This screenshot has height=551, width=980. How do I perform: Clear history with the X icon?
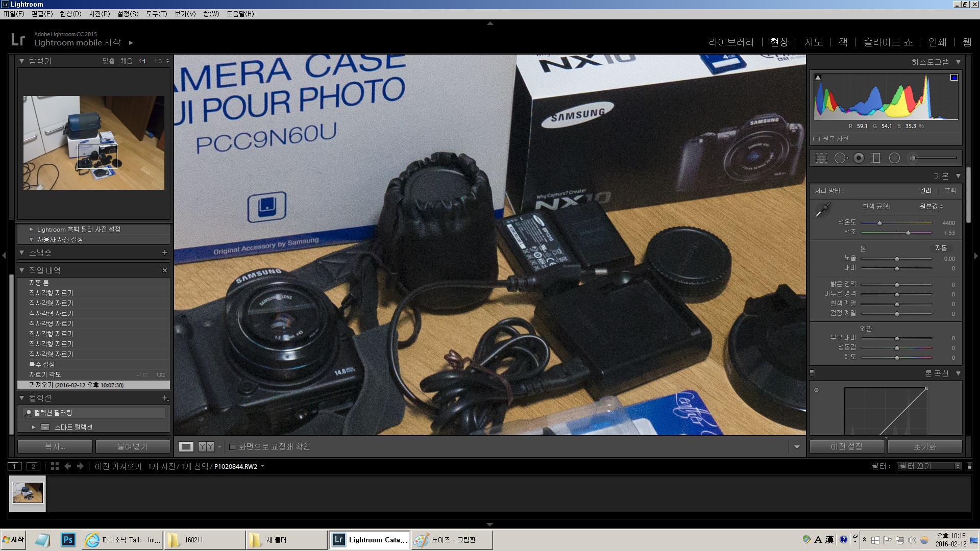(x=165, y=270)
